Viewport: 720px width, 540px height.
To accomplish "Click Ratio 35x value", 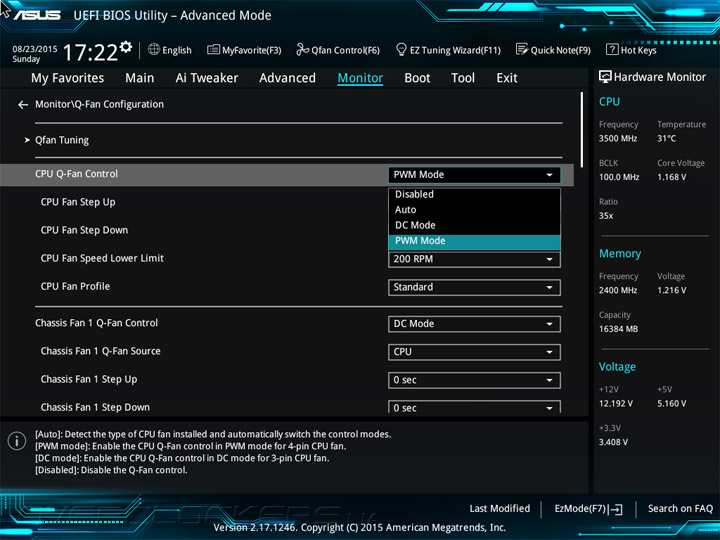I will (606, 216).
